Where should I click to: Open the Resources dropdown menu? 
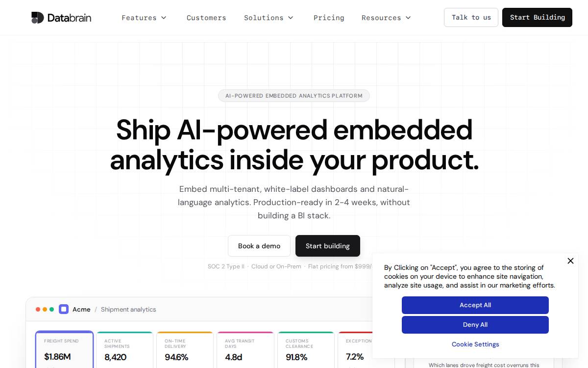coord(386,18)
